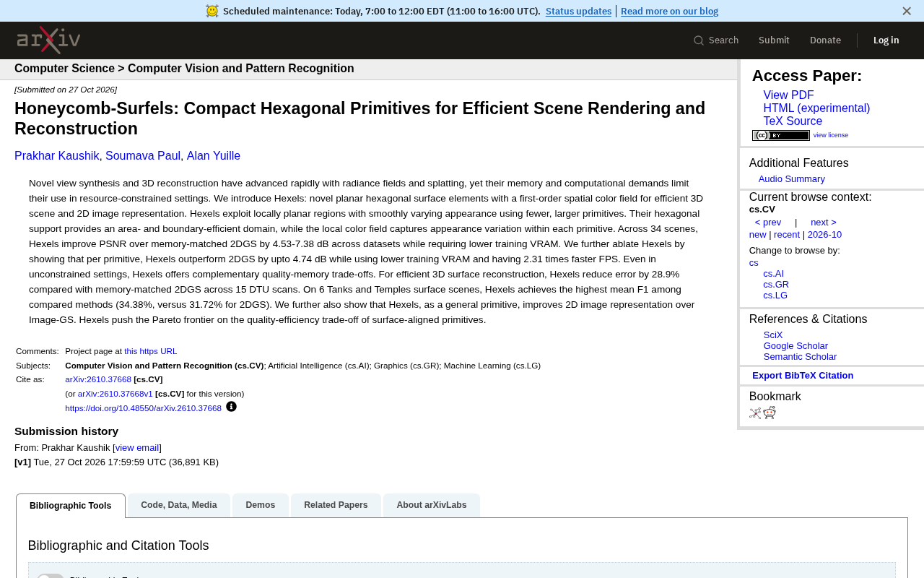Open the 2026-10 listing
Screen dimensions: 924x578
pos(824,235)
